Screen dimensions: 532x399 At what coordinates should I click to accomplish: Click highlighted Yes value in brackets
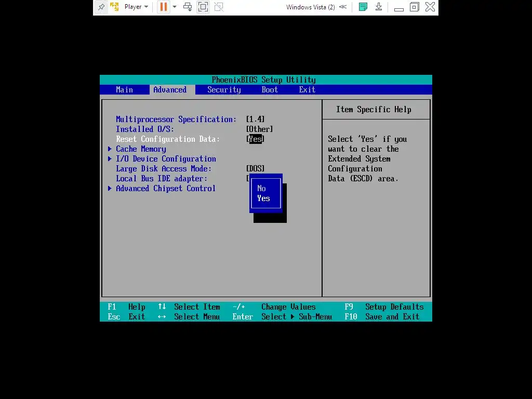coord(256,139)
